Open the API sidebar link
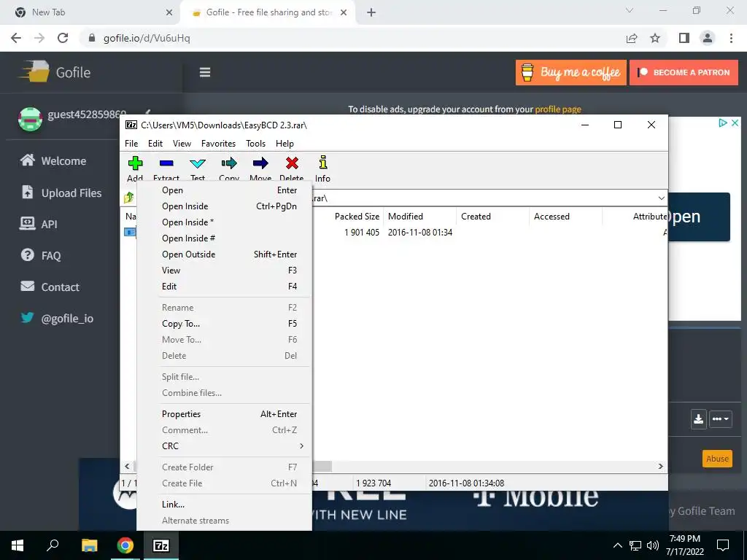The height and width of the screenshot is (560, 747). click(38, 224)
